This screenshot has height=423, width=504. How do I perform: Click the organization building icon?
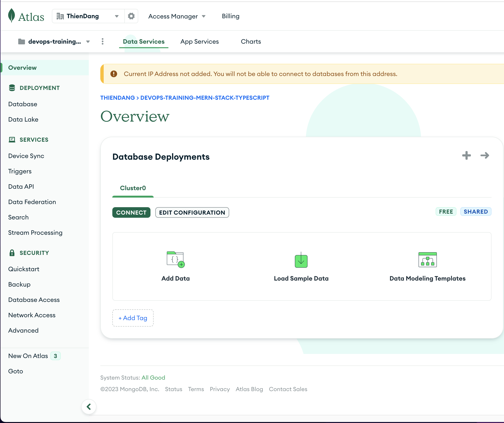[60, 16]
